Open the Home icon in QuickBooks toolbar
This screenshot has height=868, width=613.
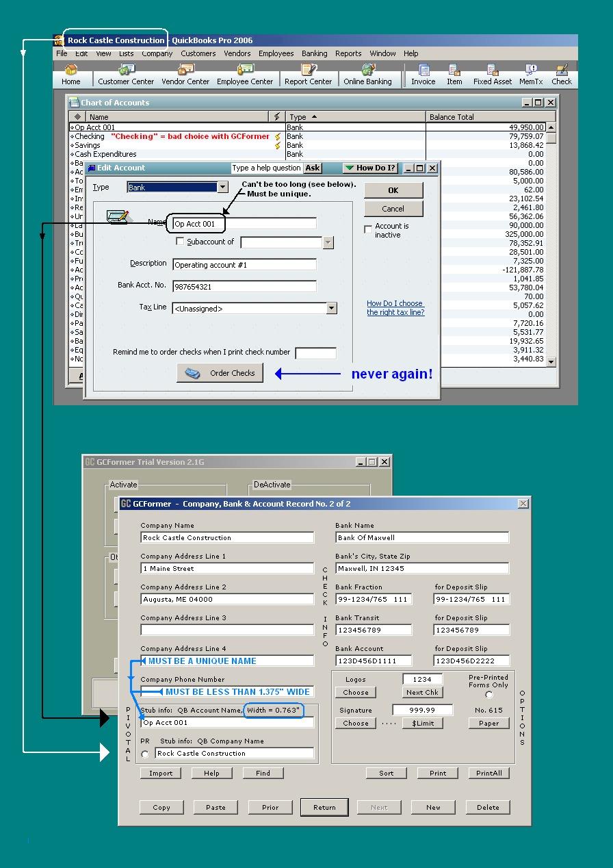(x=71, y=75)
